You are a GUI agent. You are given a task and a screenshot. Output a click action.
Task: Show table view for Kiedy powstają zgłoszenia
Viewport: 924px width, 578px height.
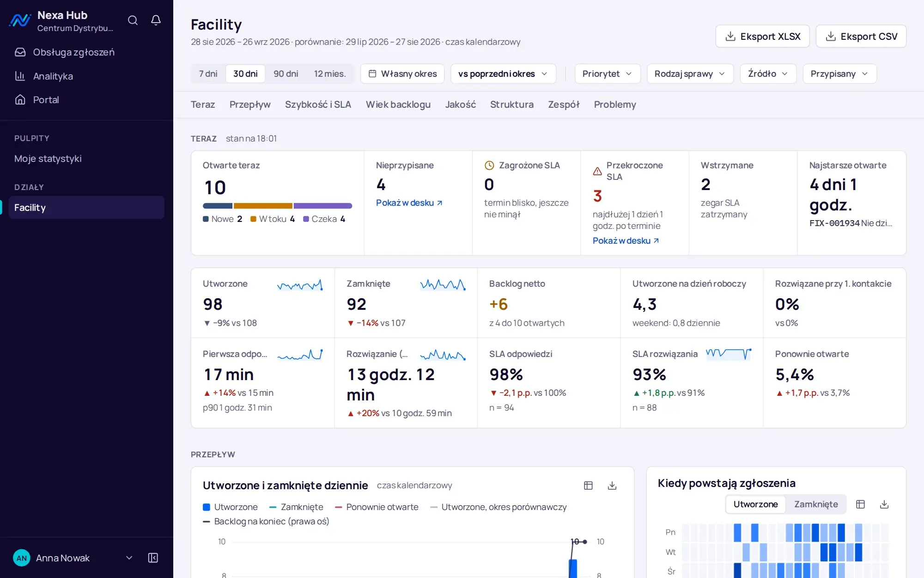(860, 504)
